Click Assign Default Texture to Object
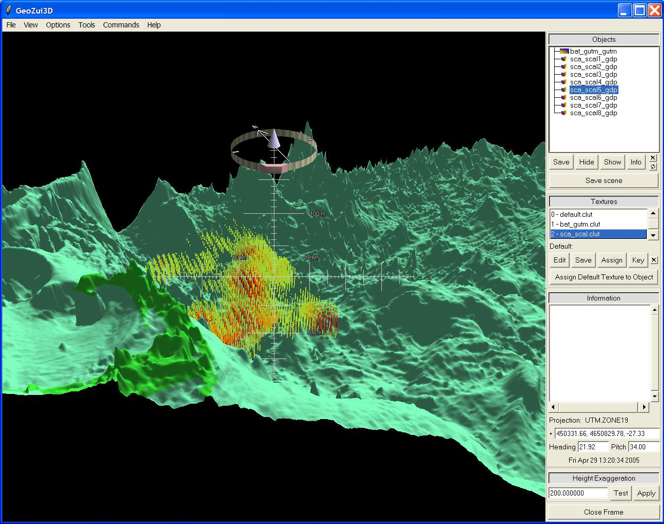The image size is (664, 524). (603, 277)
